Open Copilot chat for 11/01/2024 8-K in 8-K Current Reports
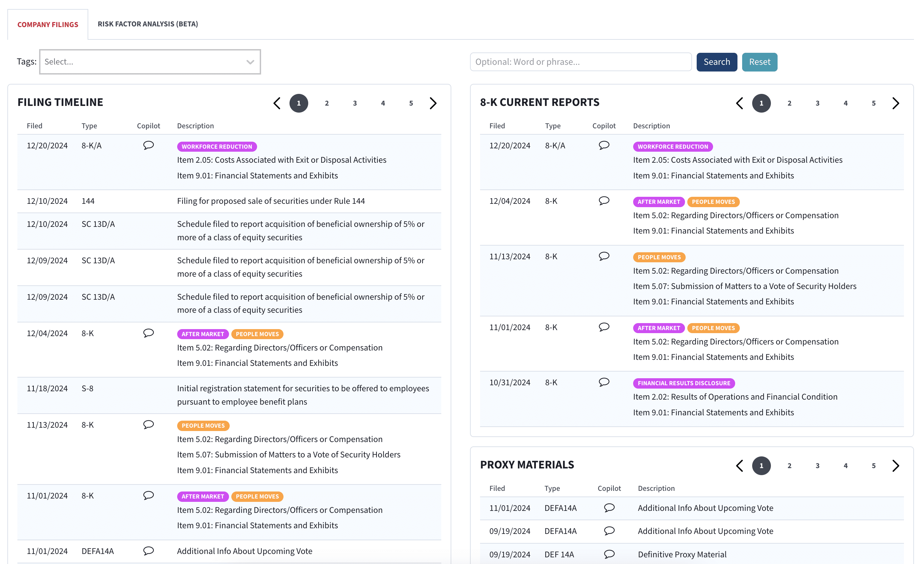Viewport: 924px width, 564px height. click(604, 327)
